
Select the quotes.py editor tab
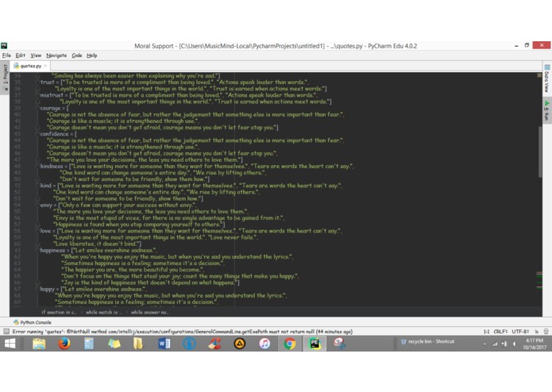(30, 66)
